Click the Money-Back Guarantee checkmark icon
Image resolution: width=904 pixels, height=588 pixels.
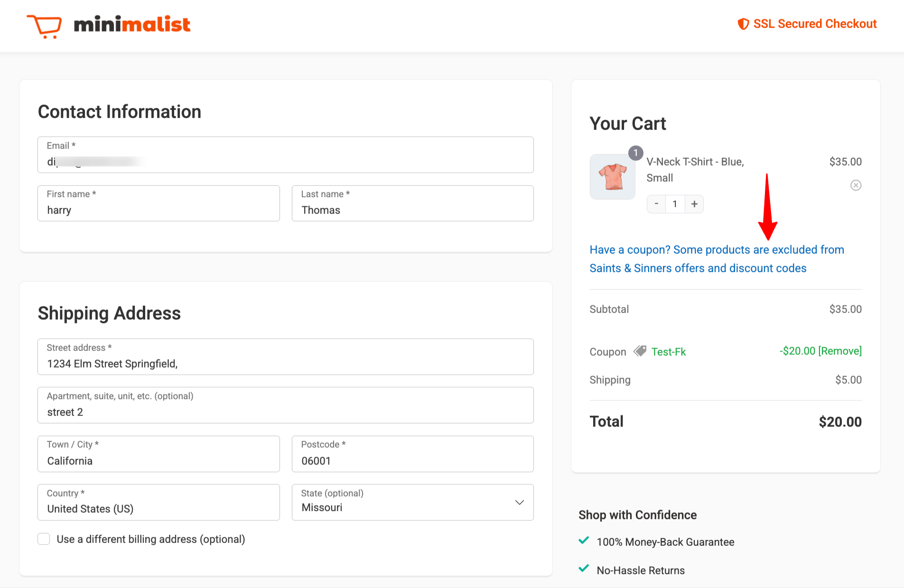[584, 540]
